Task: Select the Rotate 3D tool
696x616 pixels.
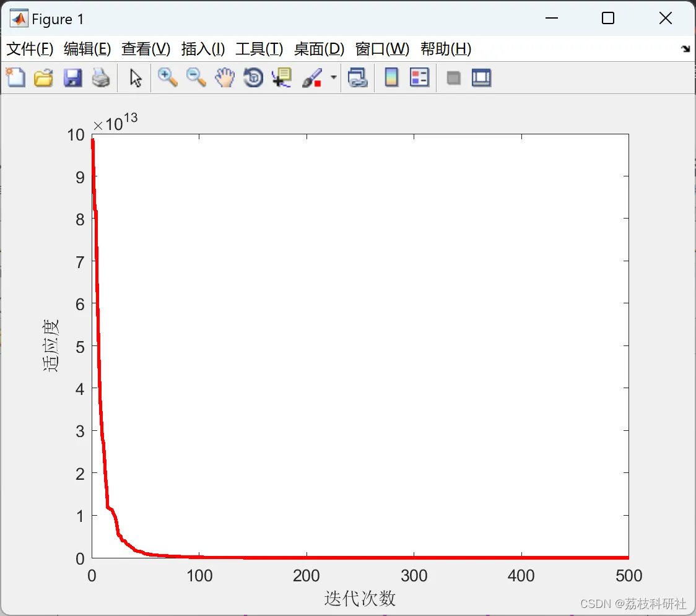Action: (253, 77)
